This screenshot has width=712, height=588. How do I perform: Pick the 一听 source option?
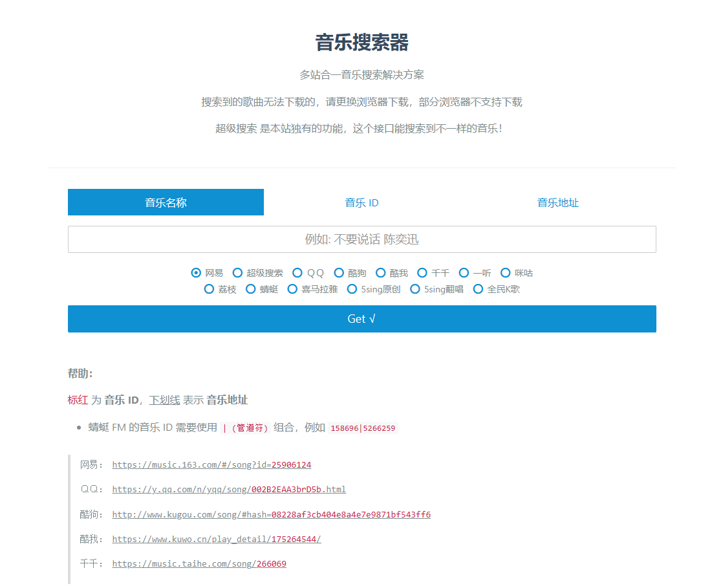464,272
